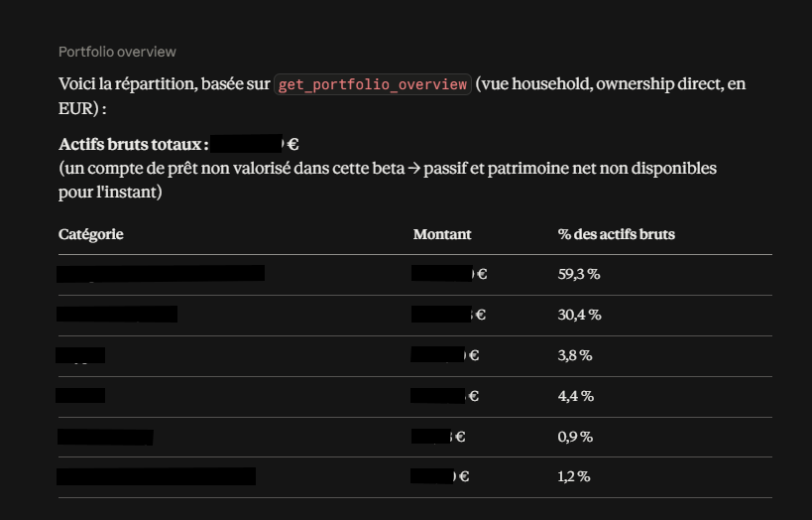Select the 30,4 % cell
This screenshot has height=520, width=812.
(x=579, y=315)
